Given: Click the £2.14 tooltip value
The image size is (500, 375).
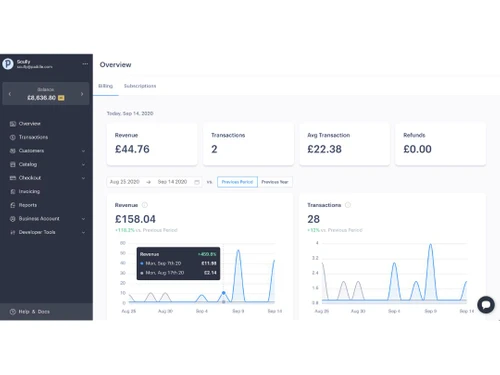Looking at the screenshot, I should tap(210, 273).
